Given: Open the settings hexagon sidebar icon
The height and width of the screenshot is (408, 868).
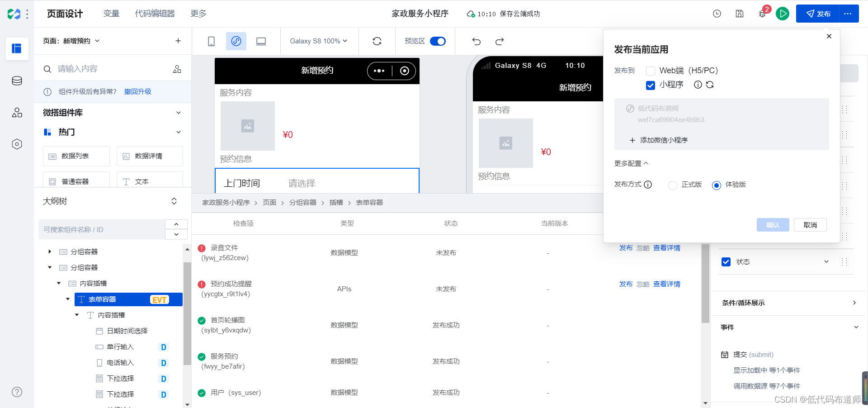Looking at the screenshot, I should [17, 144].
